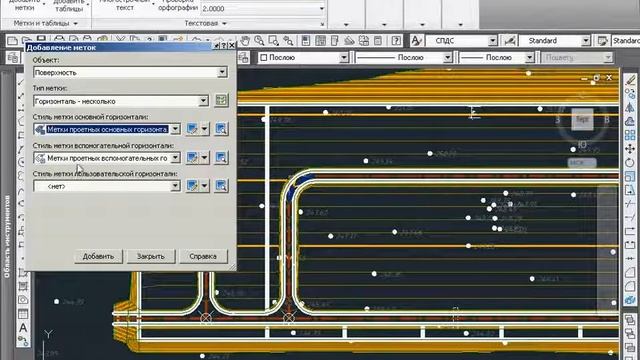Select the Move tool
Screen dimensions: 640x360
[x=630, y=149]
